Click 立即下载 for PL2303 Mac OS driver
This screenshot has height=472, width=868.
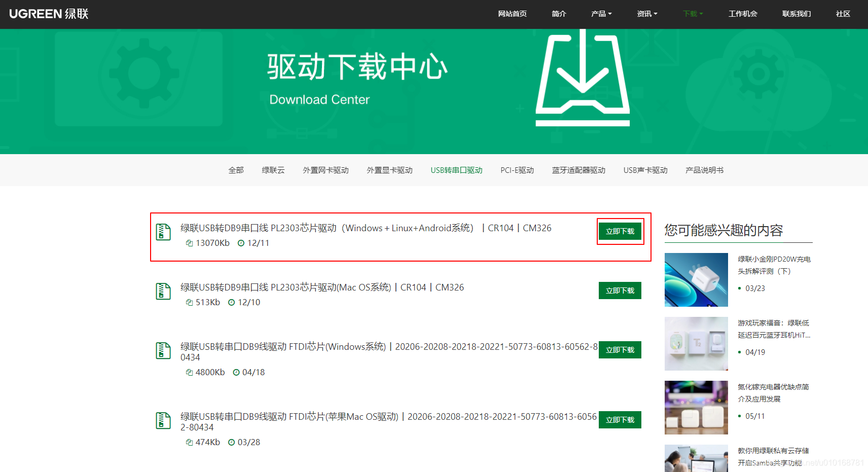coord(620,291)
